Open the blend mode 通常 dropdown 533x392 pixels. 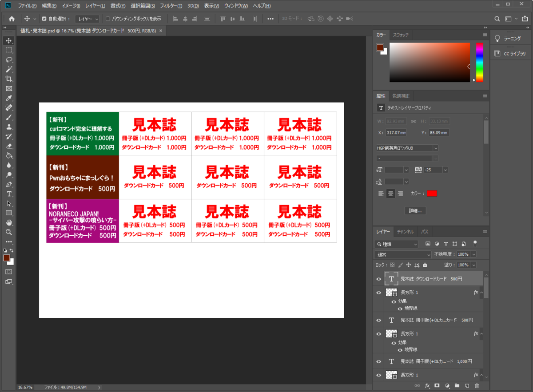click(403, 254)
